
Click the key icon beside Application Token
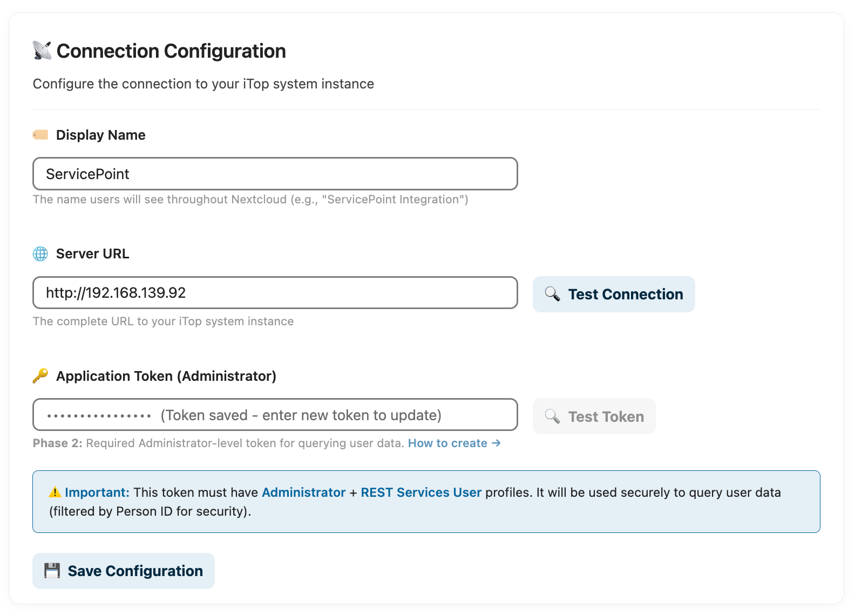(x=40, y=375)
